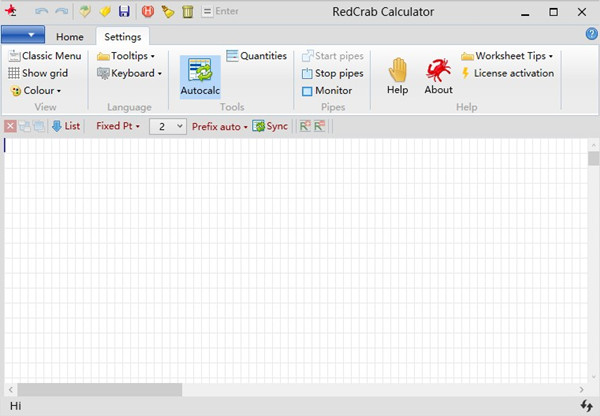The height and width of the screenshot is (416, 600).
Task: Switch to the Home tab
Action: (70, 37)
